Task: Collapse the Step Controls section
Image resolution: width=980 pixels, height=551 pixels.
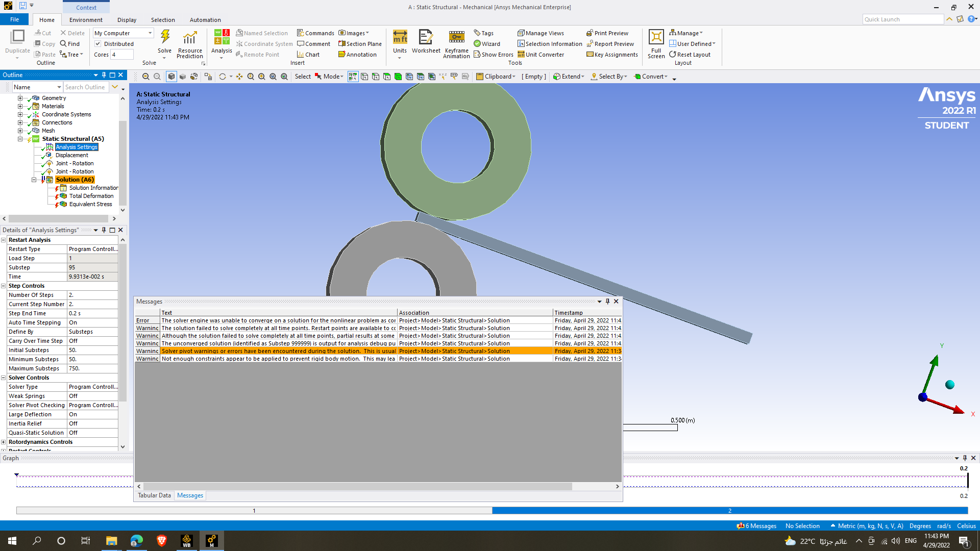Action: [4, 286]
